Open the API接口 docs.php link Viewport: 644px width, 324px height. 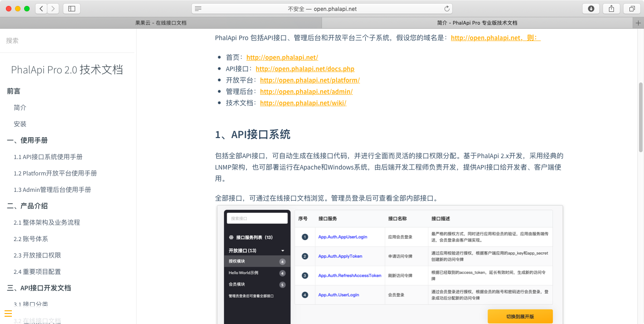[305, 69]
